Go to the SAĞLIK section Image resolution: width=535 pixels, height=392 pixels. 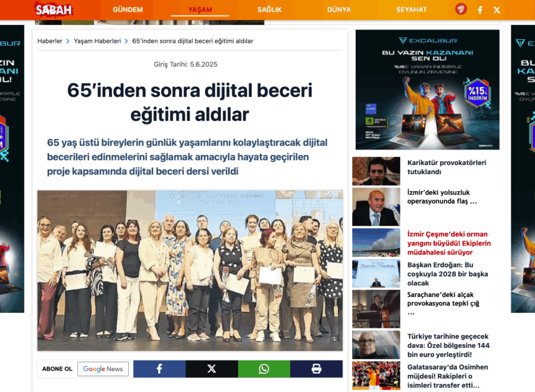coord(269,10)
